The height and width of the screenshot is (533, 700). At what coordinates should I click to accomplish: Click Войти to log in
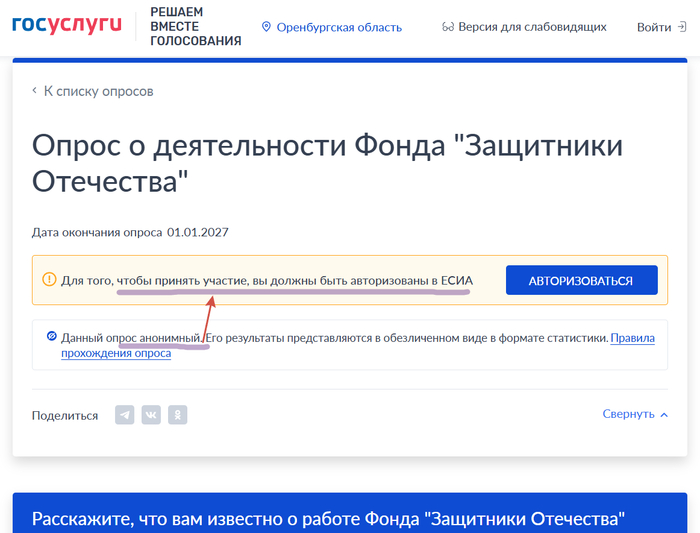tap(654, 27)
